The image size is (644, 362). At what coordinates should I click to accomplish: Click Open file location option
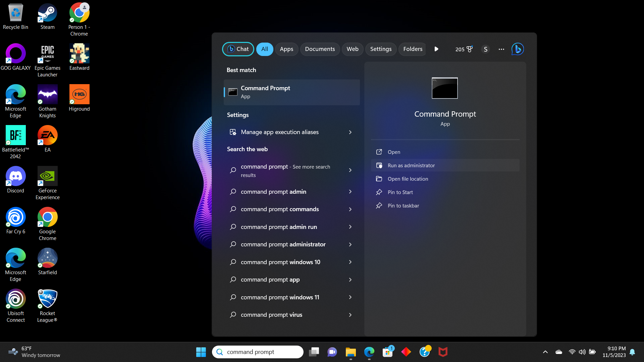(408, 179)
